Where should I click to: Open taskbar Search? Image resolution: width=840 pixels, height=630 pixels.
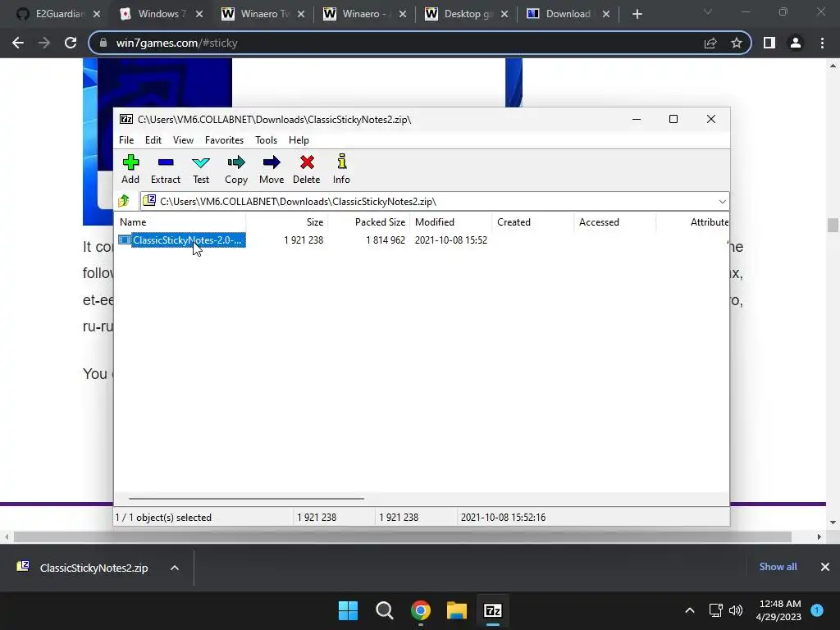(385, 610)
